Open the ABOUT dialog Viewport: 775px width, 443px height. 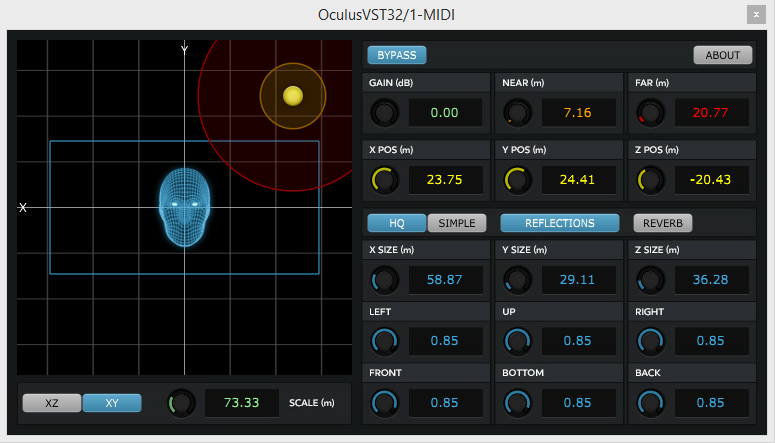click(x=723, y=55)
